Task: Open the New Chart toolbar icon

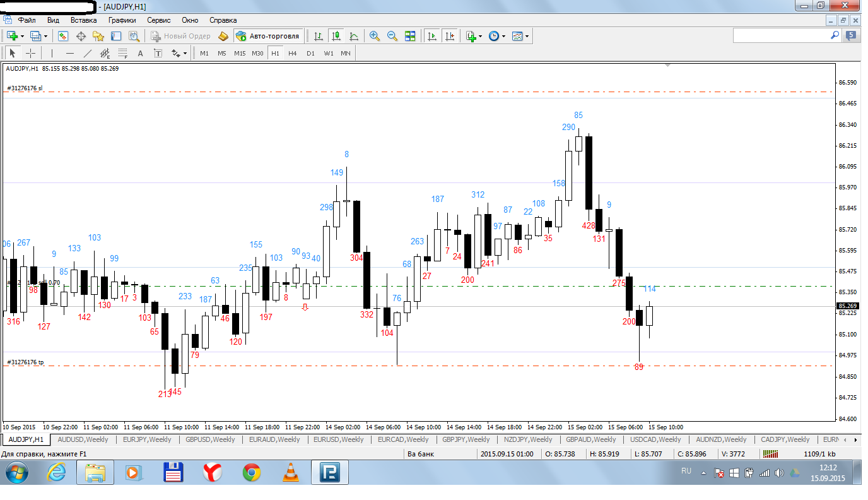Action: point(11,36)
